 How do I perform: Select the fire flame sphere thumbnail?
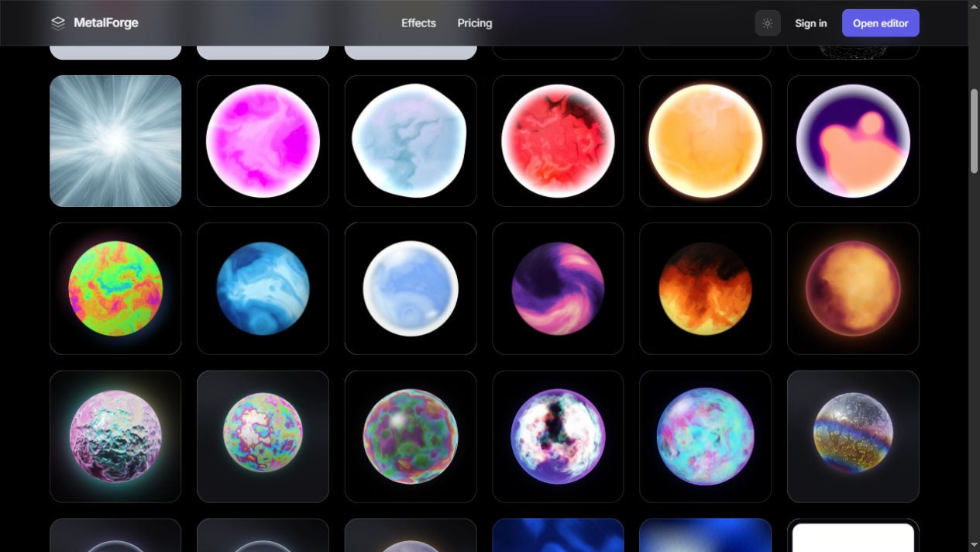click(x=705, y=288)
